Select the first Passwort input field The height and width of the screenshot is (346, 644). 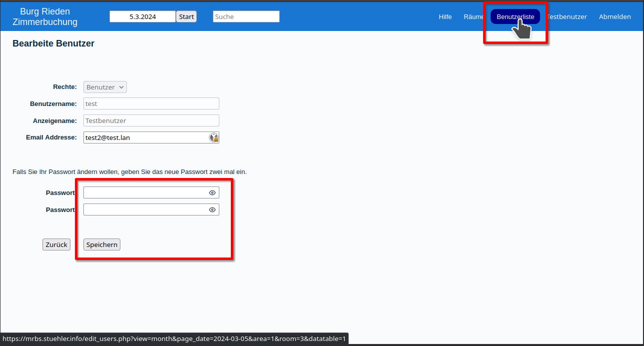coord(145,192)
